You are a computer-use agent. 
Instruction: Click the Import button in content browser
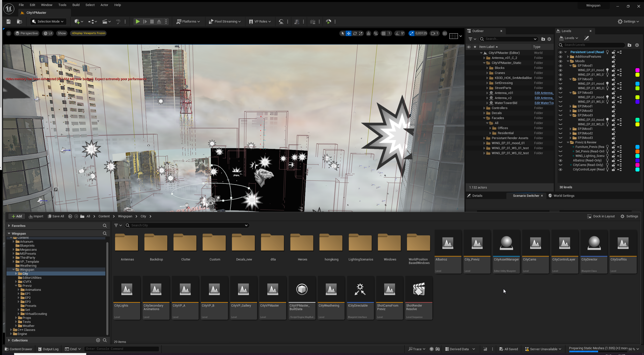(36, 216)
